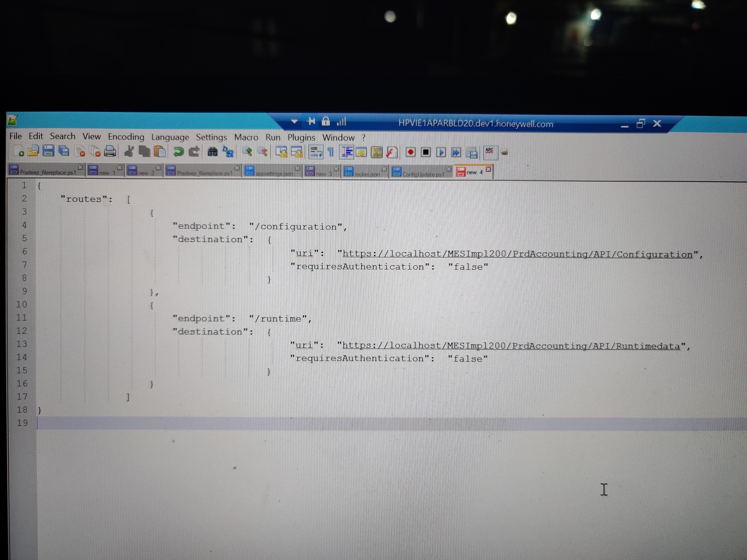Image resolution: width=747 pixels, height=560 pixels.
Task: Start macro recording with the red dot
Action: tap(410, 152)
